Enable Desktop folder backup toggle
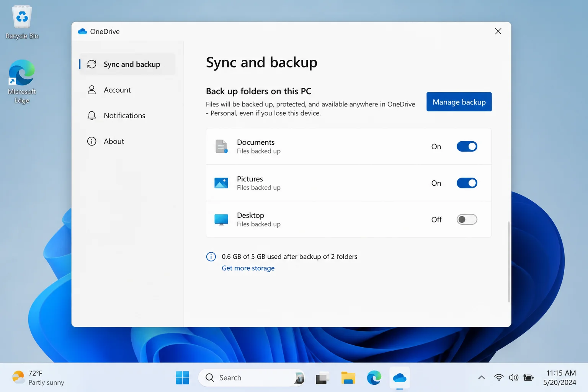Viewport: 588px width, 392px height. [x=467, y=219]
